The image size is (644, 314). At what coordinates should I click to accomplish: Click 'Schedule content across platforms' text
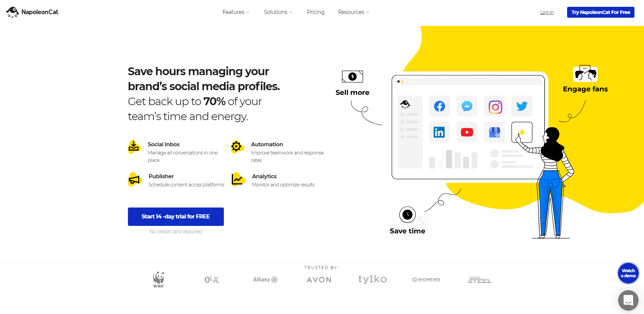[186, 185]
